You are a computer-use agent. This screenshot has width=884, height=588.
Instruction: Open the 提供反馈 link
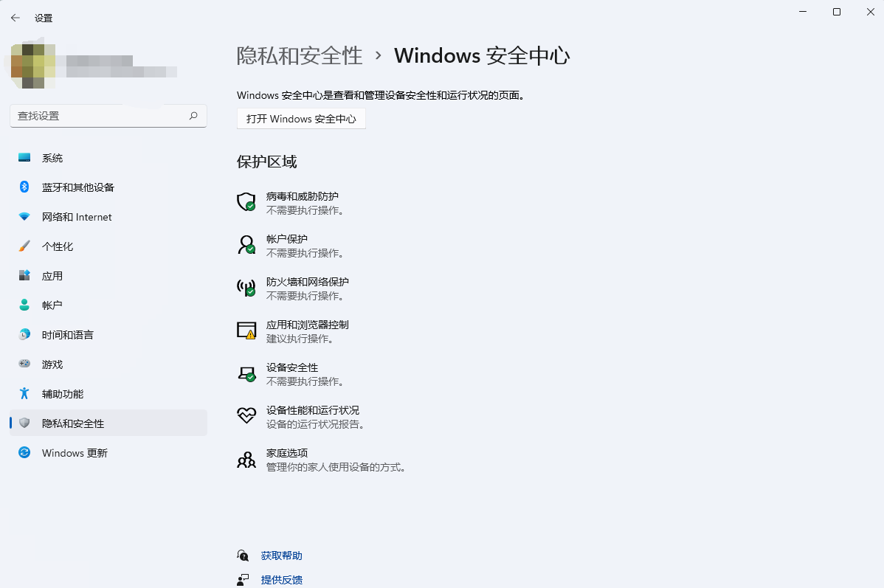281,580
